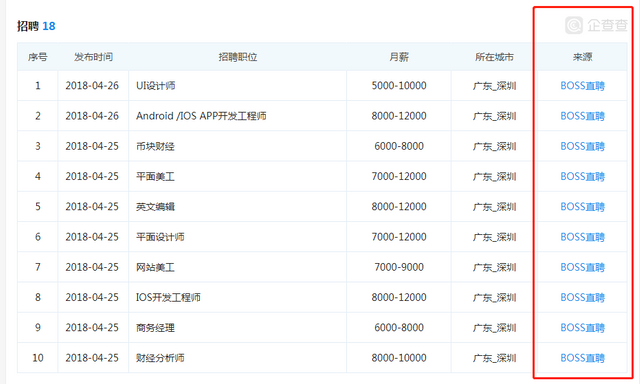Screen dimensions: 640x384
Task: Click salary 7000-12000 for 平面美工
Action: (399, 176)
